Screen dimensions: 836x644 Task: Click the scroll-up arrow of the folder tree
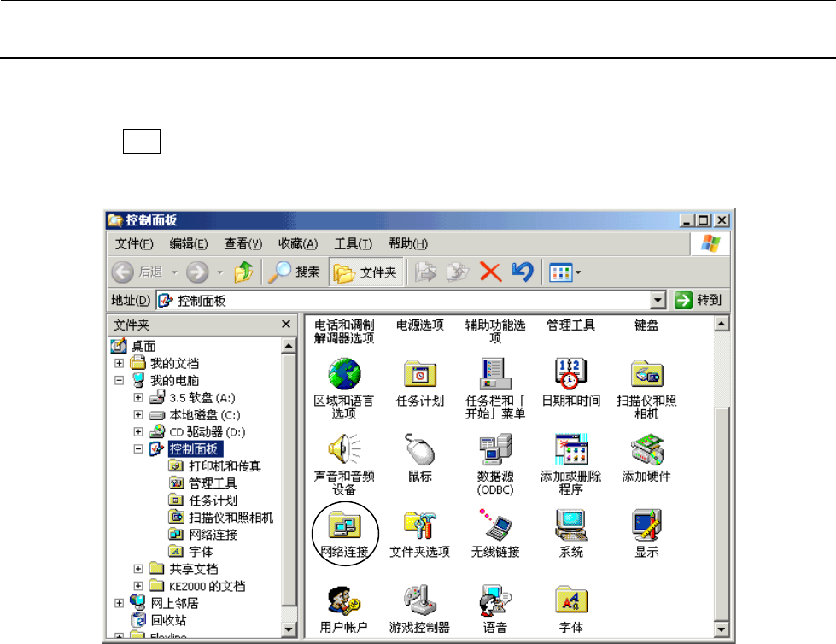click(289, 345)
